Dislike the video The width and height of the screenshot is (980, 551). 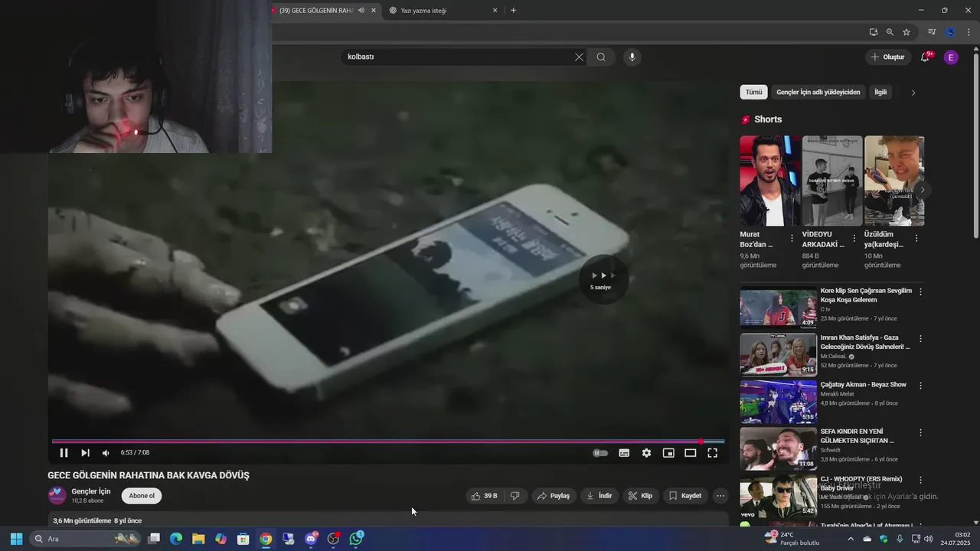515,496
